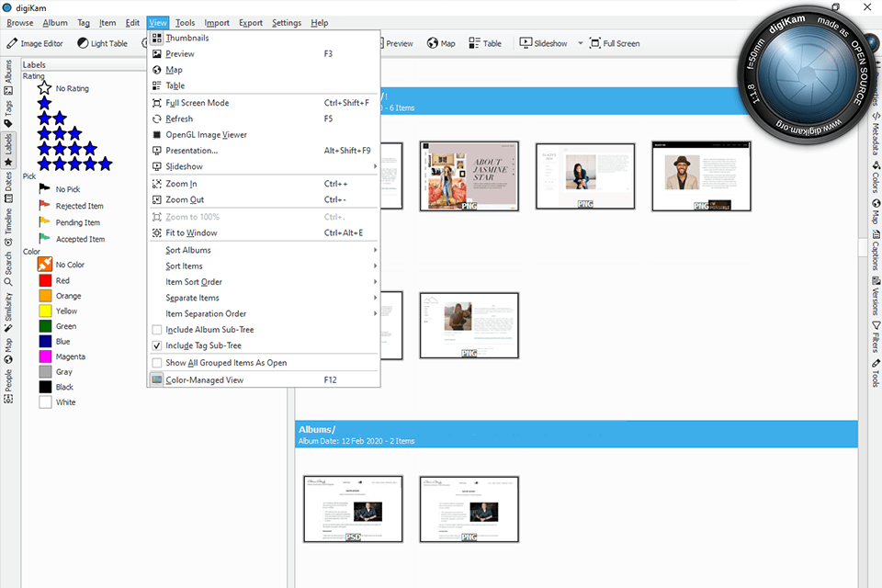Filter by three star rating
Screen dimensions: 882x588
click(60, 134)
